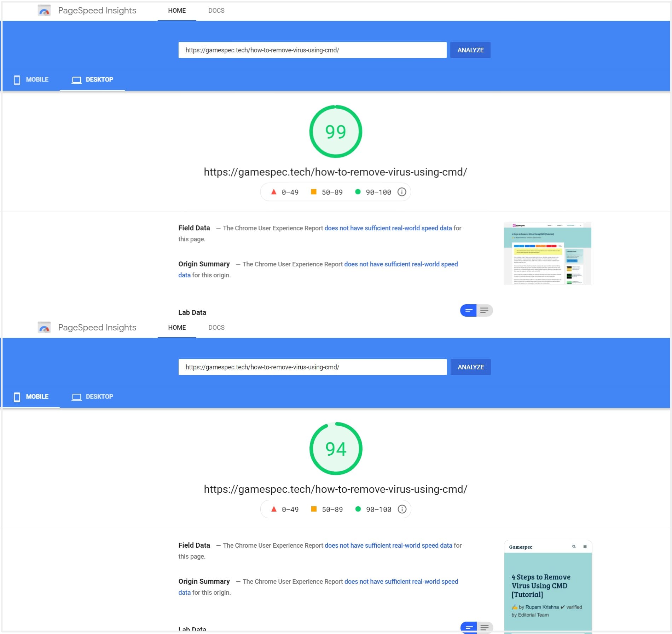Open the DOCS tab in the bottom report
Viewport: 672px width, 634px height.
coord(216,328)
